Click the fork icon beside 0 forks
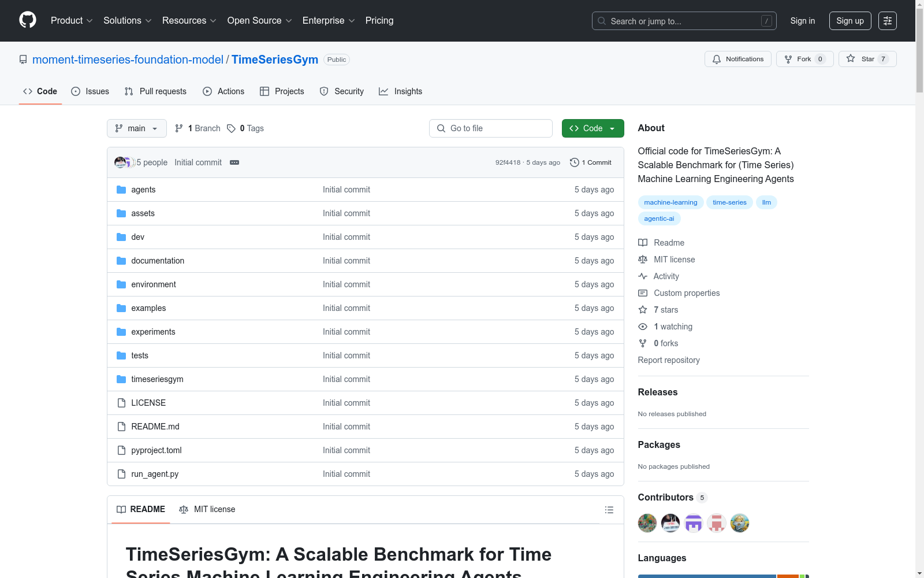This screenshot has height=578, width=924. coord(643,343)
